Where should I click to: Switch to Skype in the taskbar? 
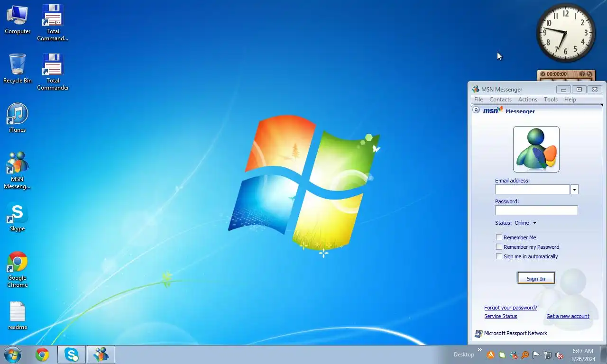point(72,355)
